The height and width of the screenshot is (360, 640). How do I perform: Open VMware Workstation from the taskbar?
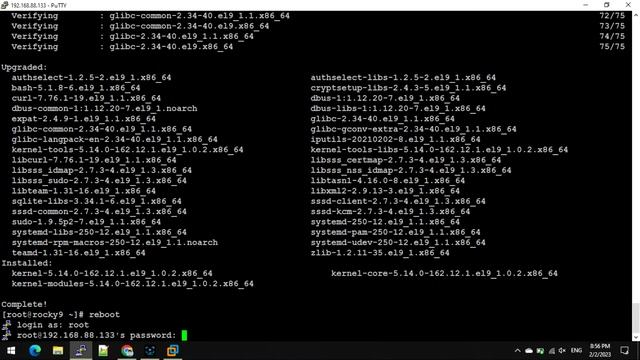point(173,351)
